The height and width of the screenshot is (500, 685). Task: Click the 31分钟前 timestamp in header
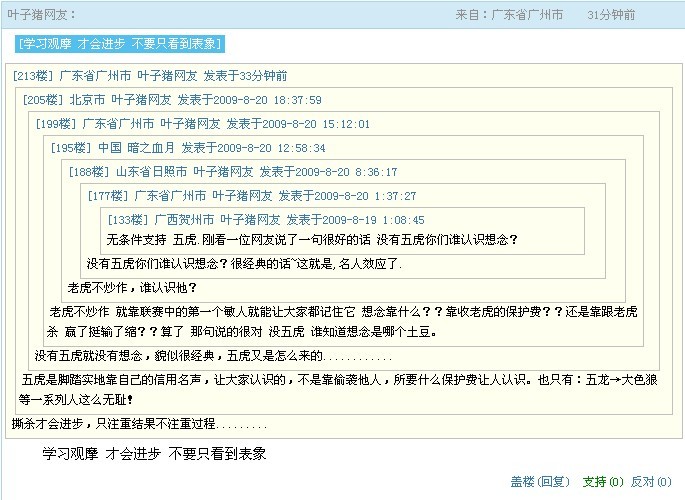610,15
